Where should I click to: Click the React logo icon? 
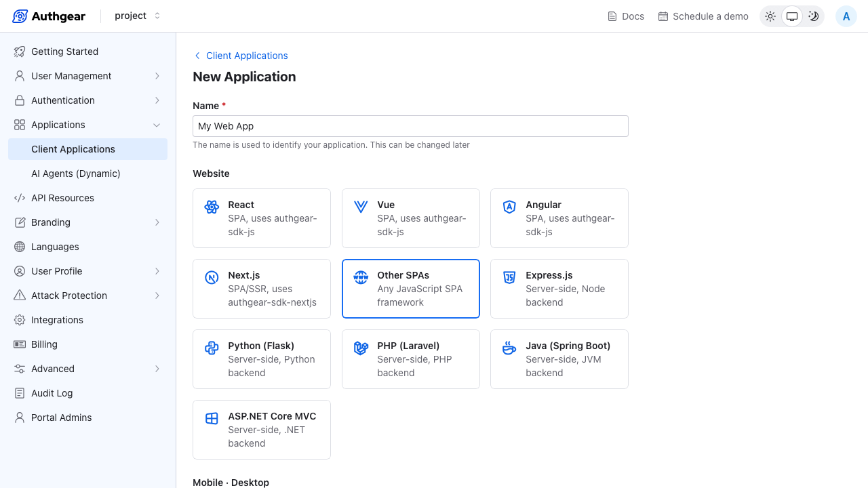point(212,207)
